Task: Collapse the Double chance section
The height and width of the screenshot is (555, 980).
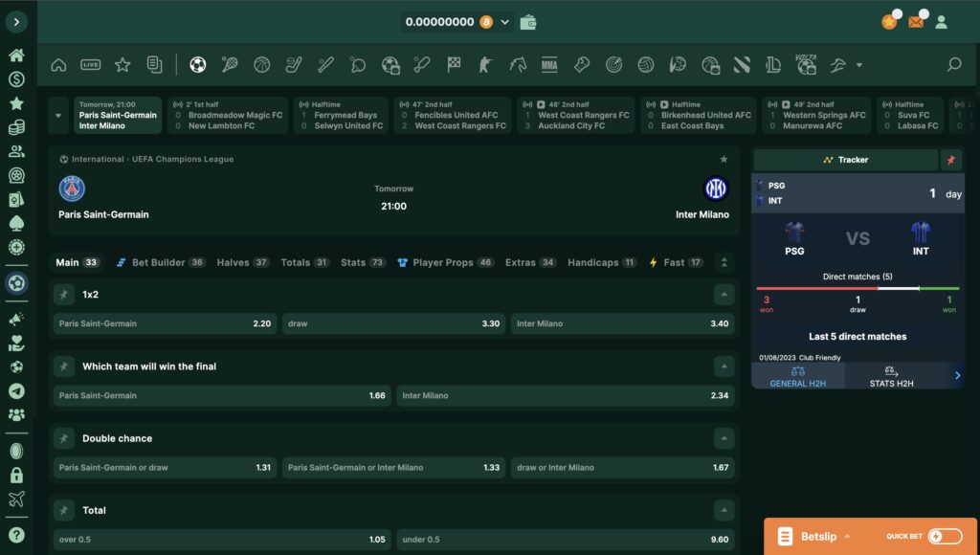Action: click(724, 438)
